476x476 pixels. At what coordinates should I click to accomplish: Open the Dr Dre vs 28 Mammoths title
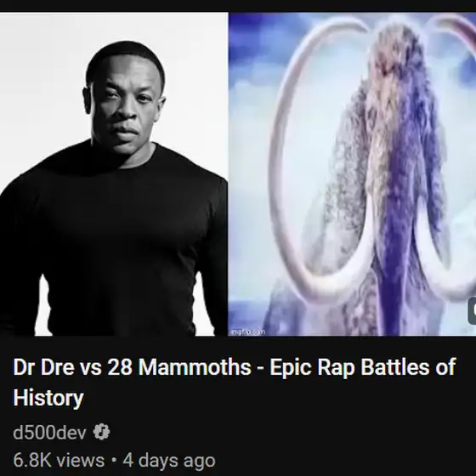[x=235, y=382]
